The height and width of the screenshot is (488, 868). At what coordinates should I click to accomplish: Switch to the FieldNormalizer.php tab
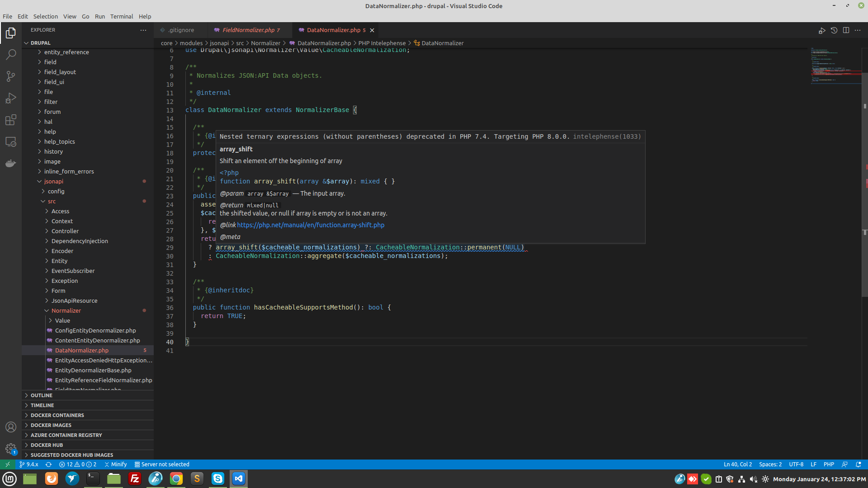(249, 30)
